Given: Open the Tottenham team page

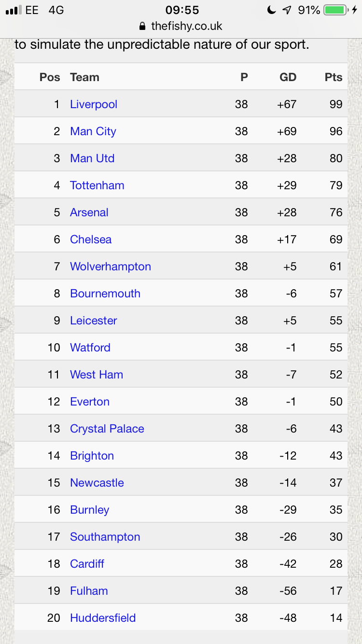Looking at the screenshot, I should (97, 185).
